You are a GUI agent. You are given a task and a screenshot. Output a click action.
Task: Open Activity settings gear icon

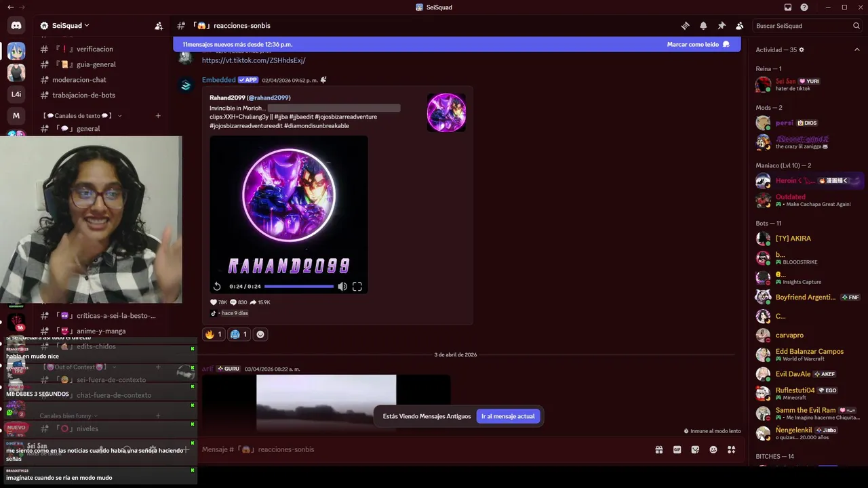pyautogui.click(x=802, y=50)
